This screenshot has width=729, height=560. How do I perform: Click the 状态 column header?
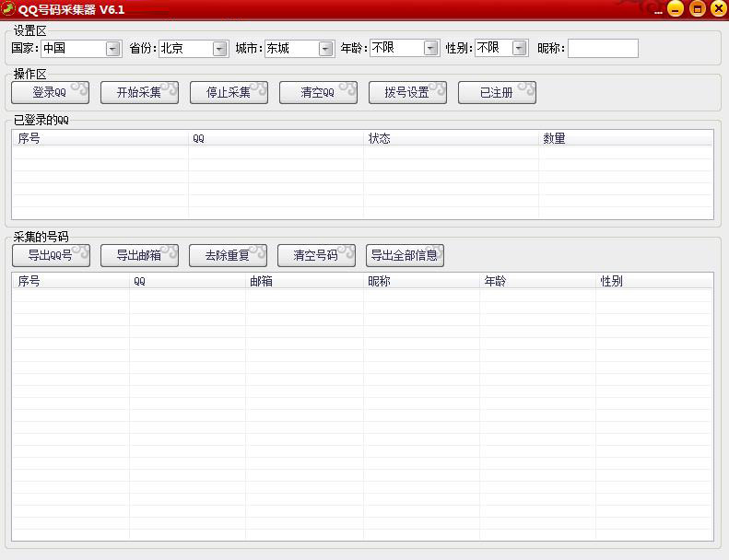(x=451, y=138)
